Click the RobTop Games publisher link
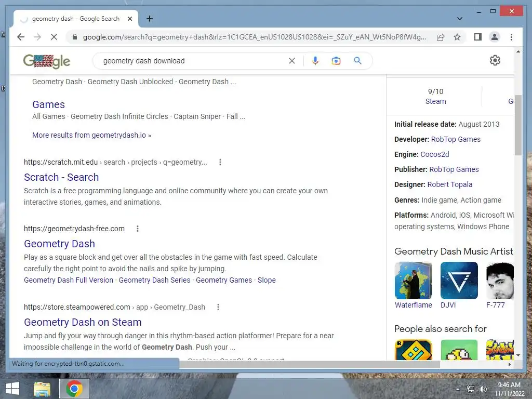This screenshot has width=532, height=399. click(454, 169)
